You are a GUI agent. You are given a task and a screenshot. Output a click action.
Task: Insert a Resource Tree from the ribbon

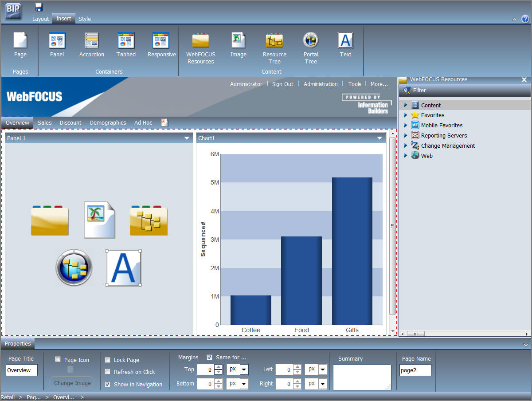[274, 48]
